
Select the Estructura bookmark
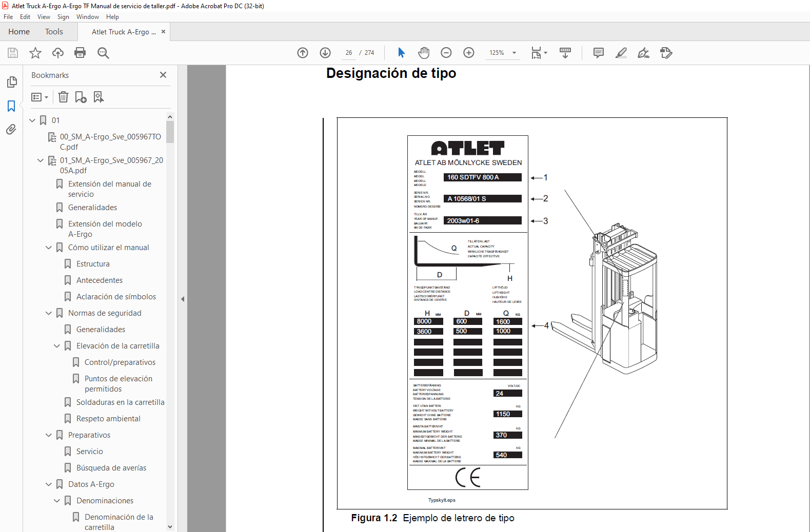(x=93, y=264)
